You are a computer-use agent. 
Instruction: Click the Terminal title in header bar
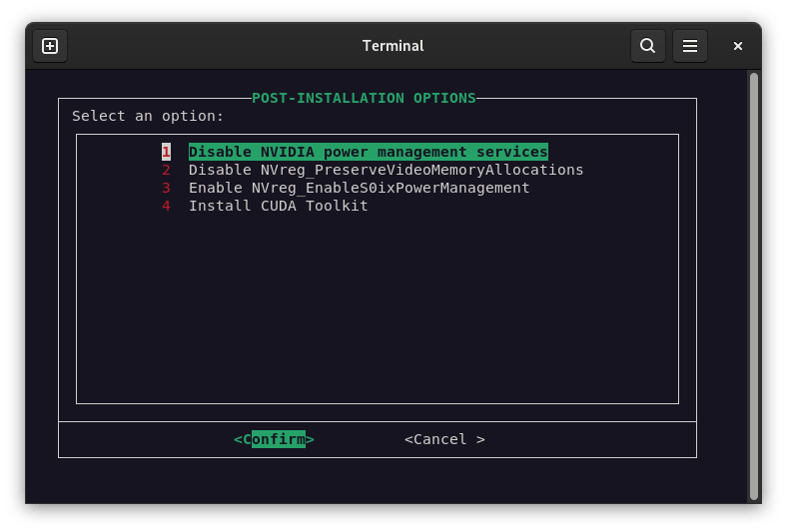pyautogui.click(x=393, y=46)
